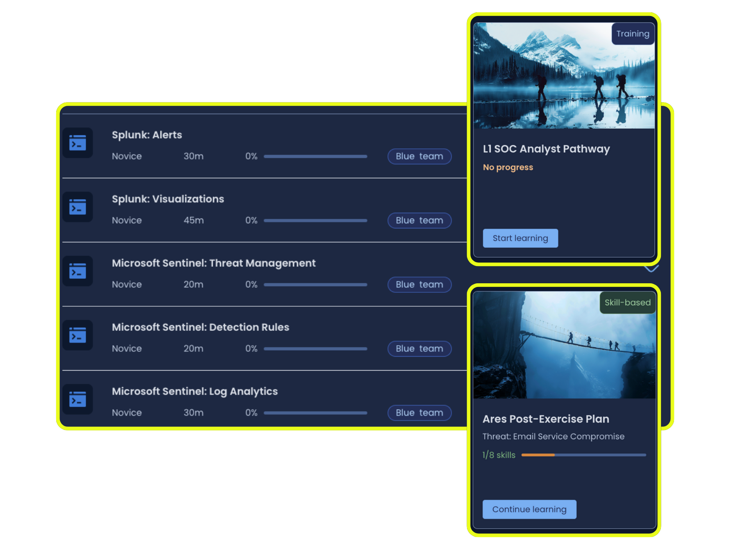Click 0% value on Threat Management row

coord(251,285)
